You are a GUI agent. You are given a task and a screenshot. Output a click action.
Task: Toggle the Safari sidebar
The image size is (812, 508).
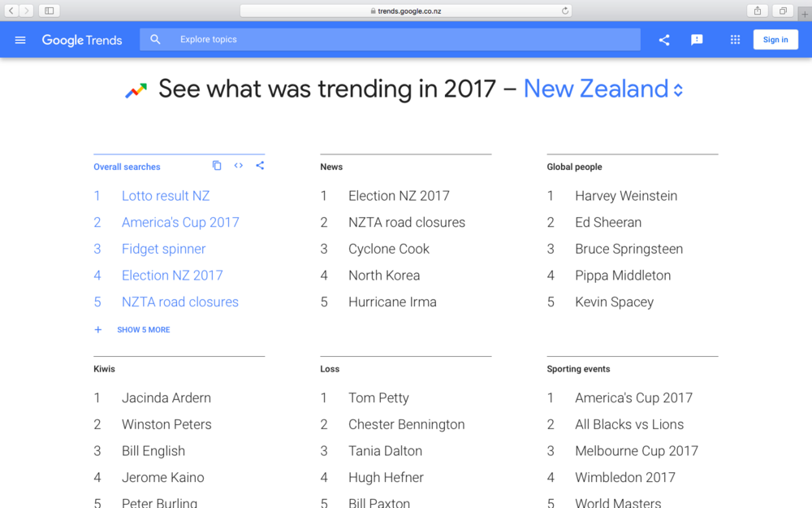(50, 11)
